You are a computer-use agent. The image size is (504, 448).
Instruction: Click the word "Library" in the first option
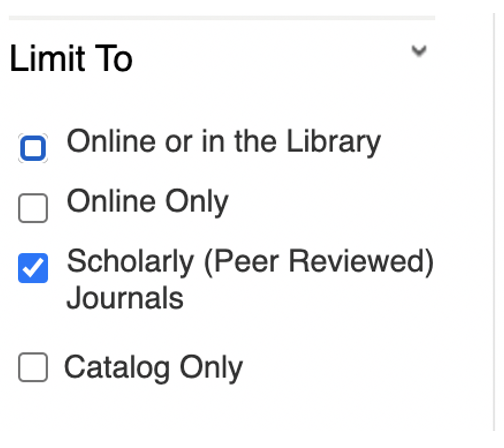333,142
